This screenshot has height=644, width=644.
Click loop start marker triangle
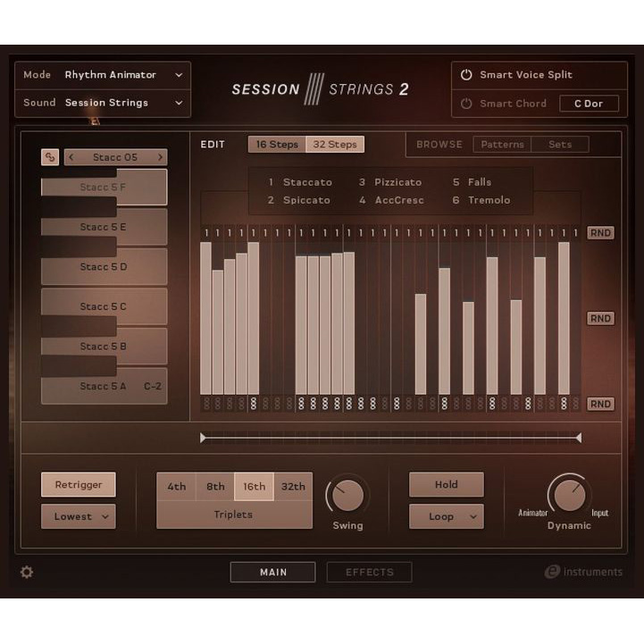[x=203, y=438]
